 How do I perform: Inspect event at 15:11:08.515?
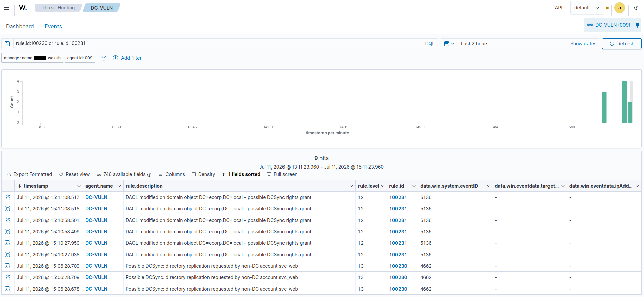click(7, 209)
